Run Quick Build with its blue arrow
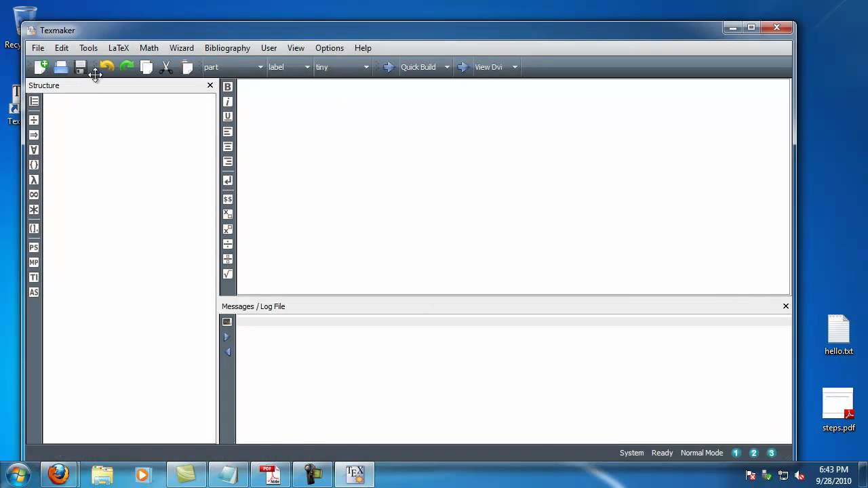This screenshot has width=868, height=488. (389, 66)
